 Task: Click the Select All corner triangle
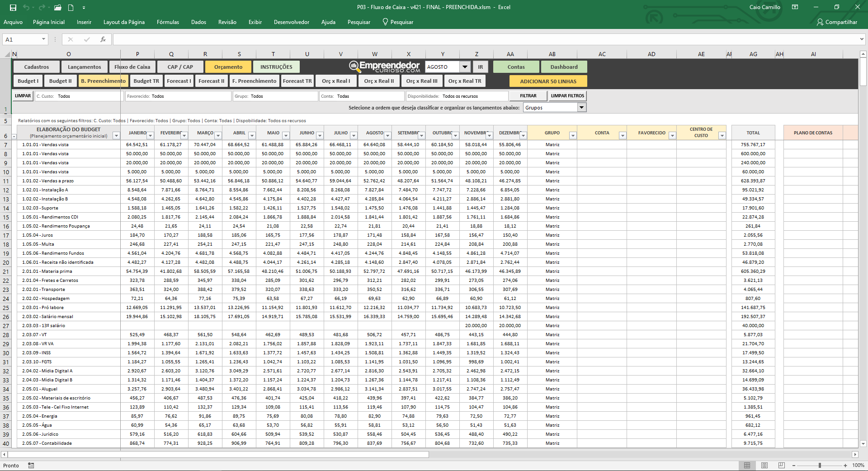click(x=7, y=54)
